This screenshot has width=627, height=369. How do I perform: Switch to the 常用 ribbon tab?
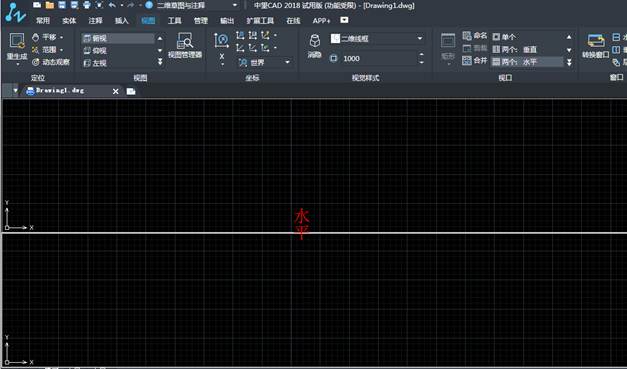[43, 20]
